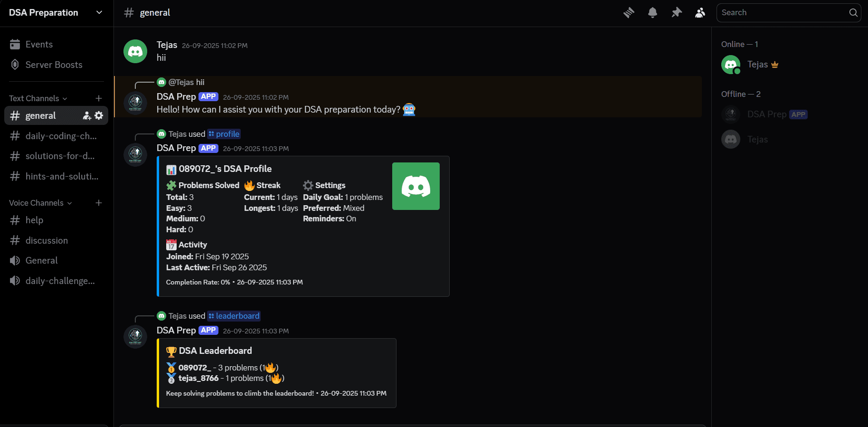Click the Offline — 2 member list heading

[x=741, y=94]
